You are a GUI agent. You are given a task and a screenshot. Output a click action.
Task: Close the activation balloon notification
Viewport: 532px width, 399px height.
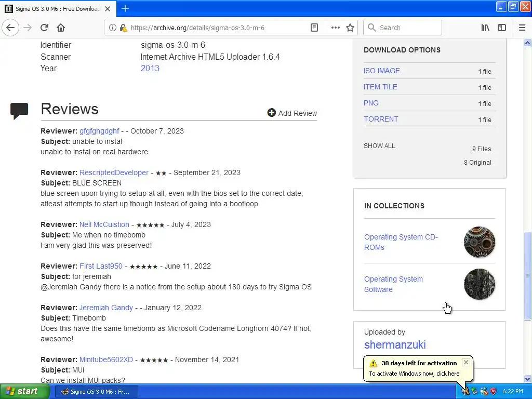(x=466, y=362)
